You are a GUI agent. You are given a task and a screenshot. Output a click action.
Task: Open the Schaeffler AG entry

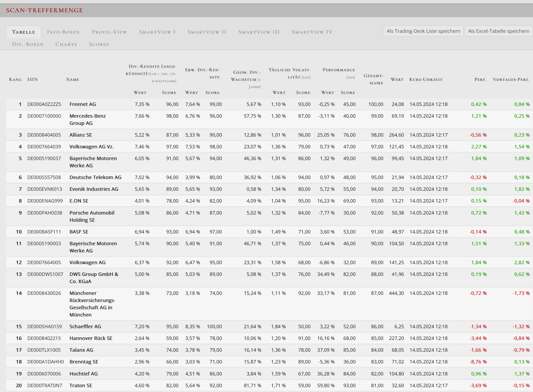click(85, 327)
